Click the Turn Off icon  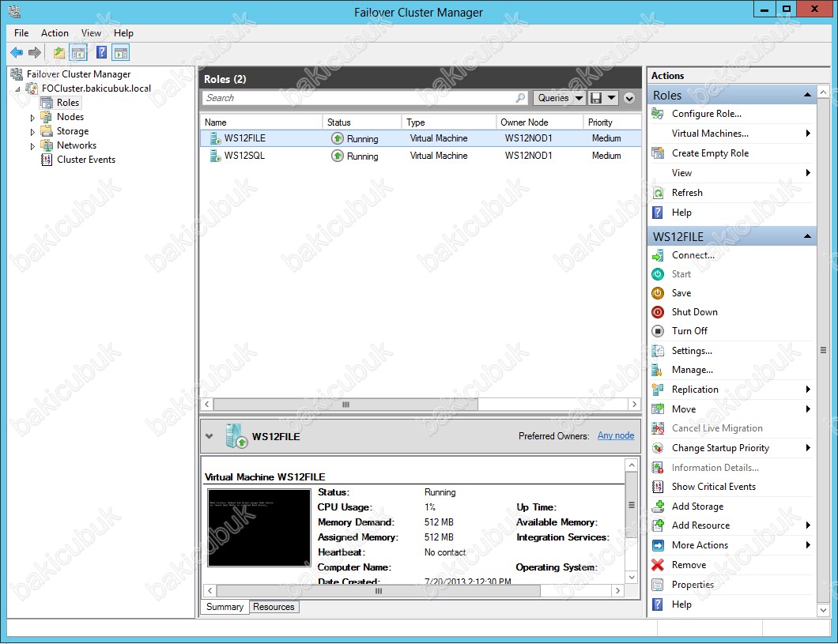coord(658,331)
